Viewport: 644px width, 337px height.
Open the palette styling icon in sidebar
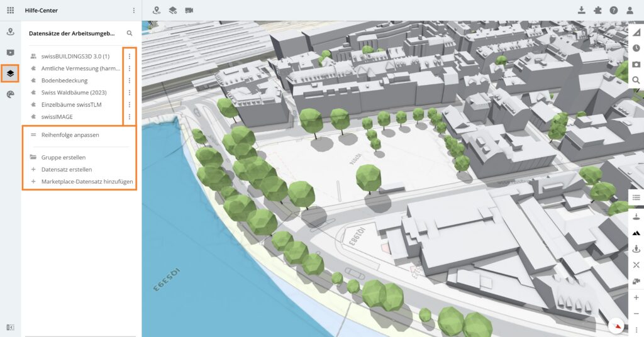pos(10,94)
